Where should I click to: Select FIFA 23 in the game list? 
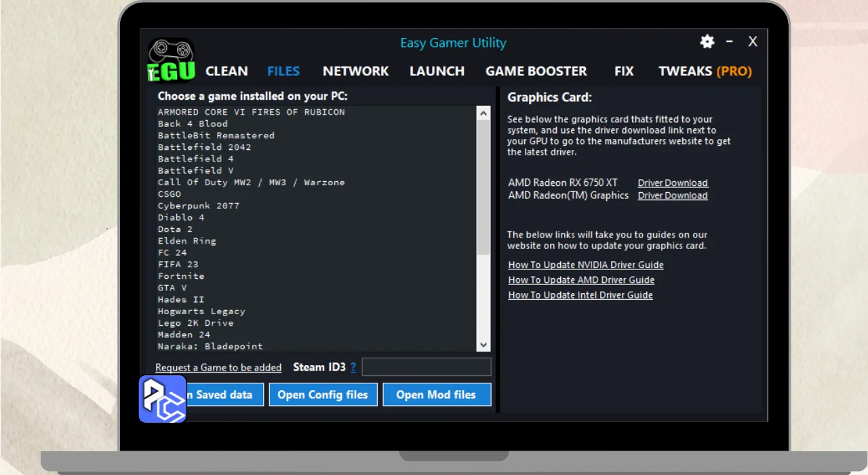[178, 264]
